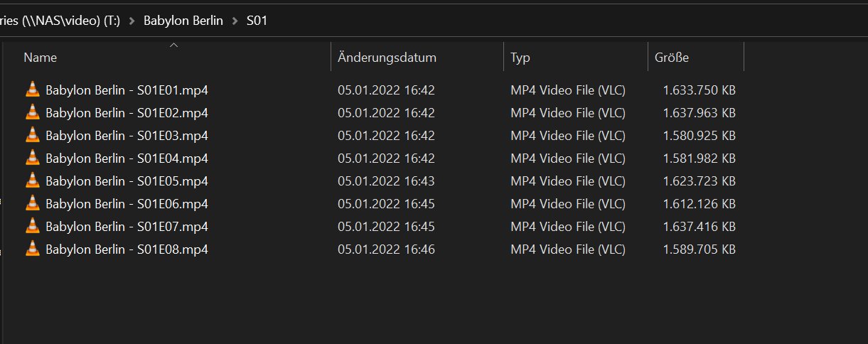
Task: Sort files by Typ column header
Action: click(520, 58)
